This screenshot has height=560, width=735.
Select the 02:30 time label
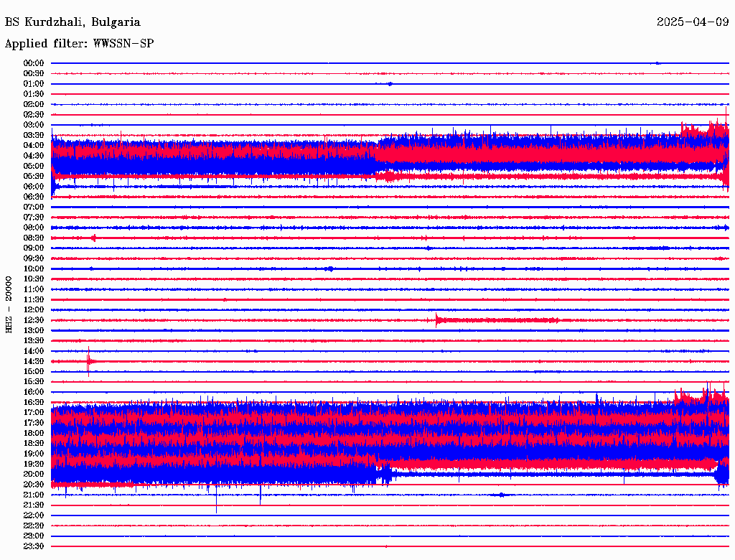pos(34,114)
